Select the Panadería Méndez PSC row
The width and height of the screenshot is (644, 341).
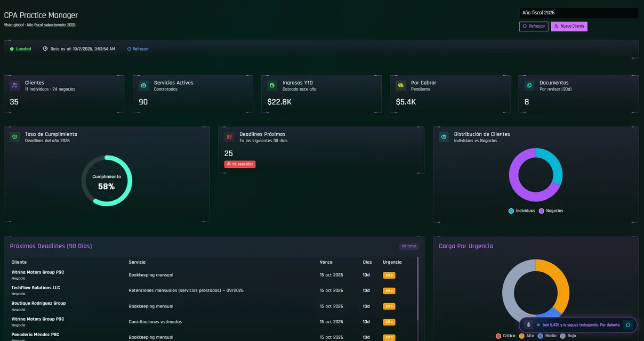(212, 337)
